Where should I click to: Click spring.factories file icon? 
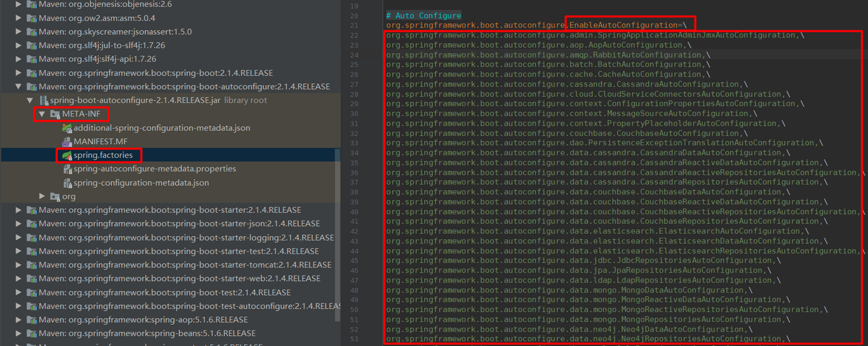coord(67,155)
